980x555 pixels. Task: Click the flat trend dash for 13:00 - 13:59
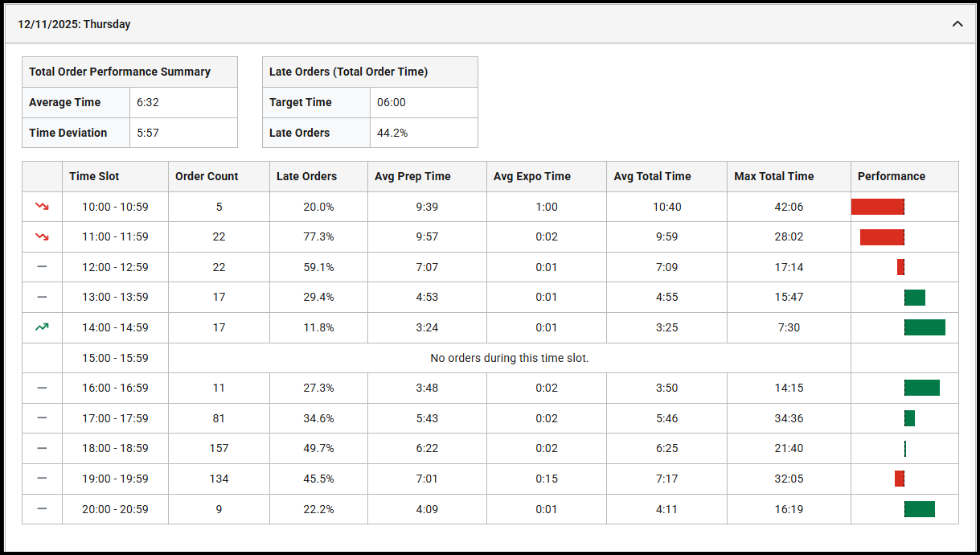(42, 297)
